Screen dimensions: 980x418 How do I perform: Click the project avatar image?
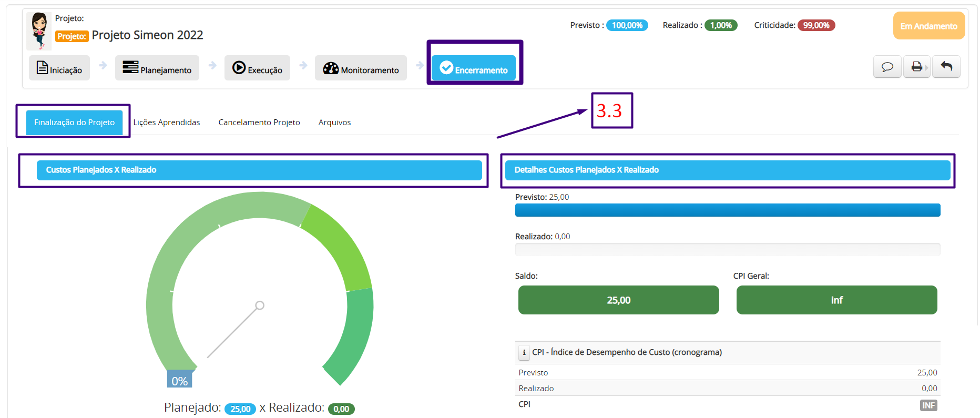(x=39, y=31)
